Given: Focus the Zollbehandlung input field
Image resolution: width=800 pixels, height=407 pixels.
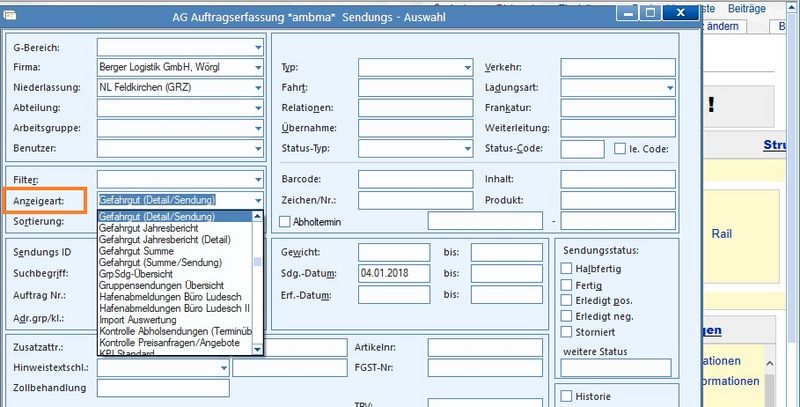Looking at the screenshot, I should (163, 388).
